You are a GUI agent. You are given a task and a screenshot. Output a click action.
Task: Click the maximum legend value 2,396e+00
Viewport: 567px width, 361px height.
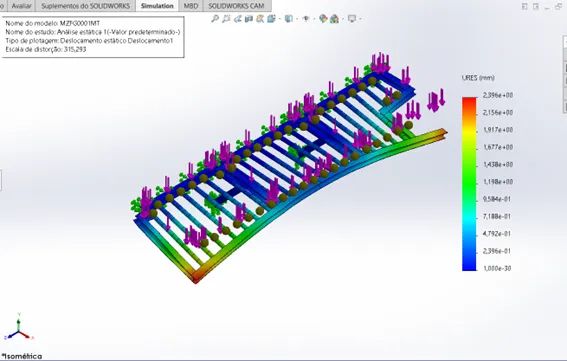coord(498,95)
